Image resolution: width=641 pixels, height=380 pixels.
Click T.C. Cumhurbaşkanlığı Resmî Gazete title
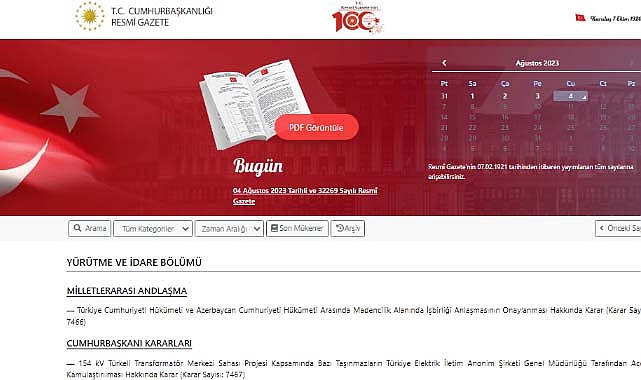(162, 17)
